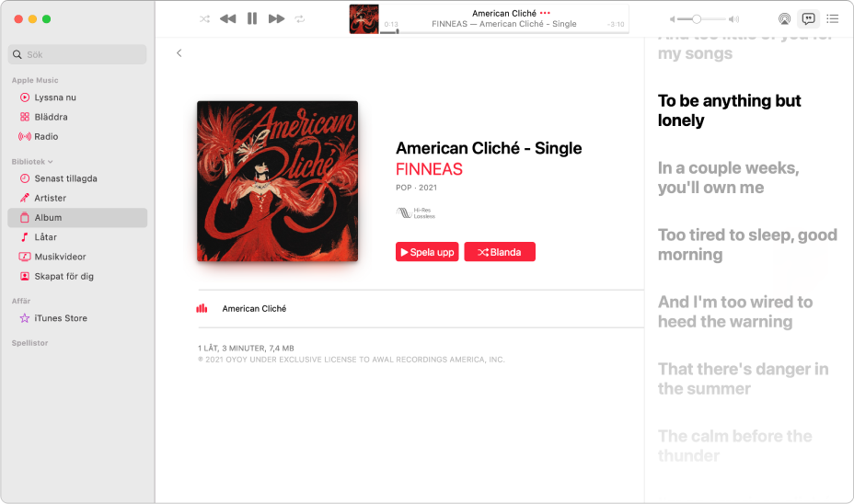Open the AirPlay output icon
854x504 pixels.
[x=784, y=19]
